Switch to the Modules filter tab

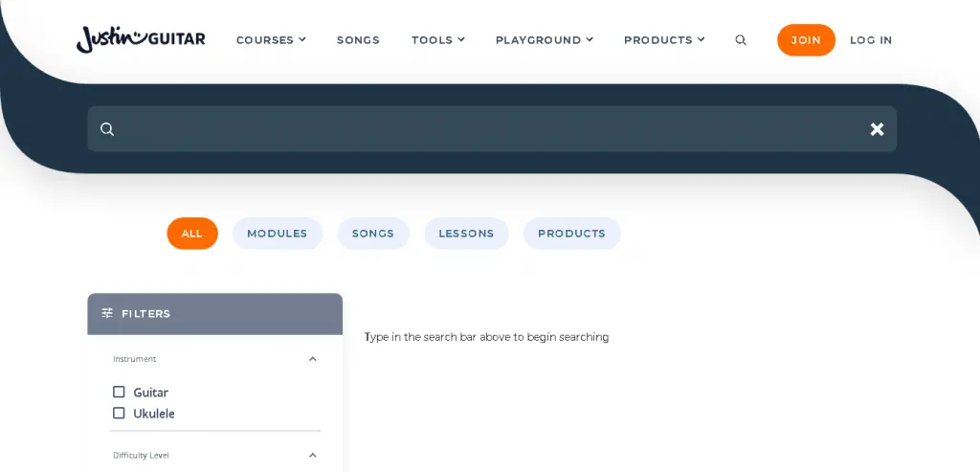coord(277,234)
